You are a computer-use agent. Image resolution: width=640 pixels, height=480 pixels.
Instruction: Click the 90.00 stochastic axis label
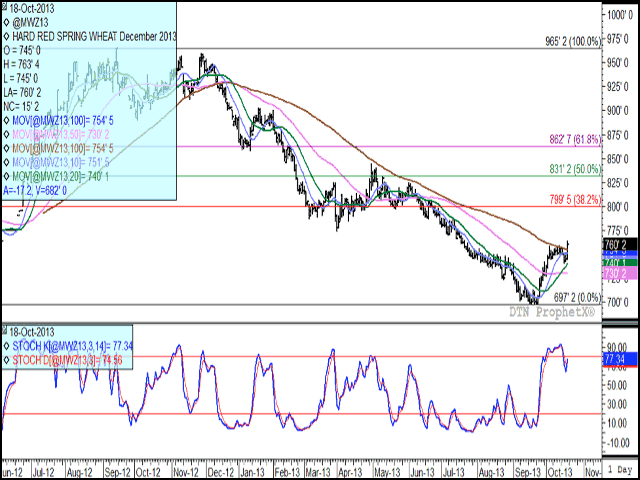617,347
